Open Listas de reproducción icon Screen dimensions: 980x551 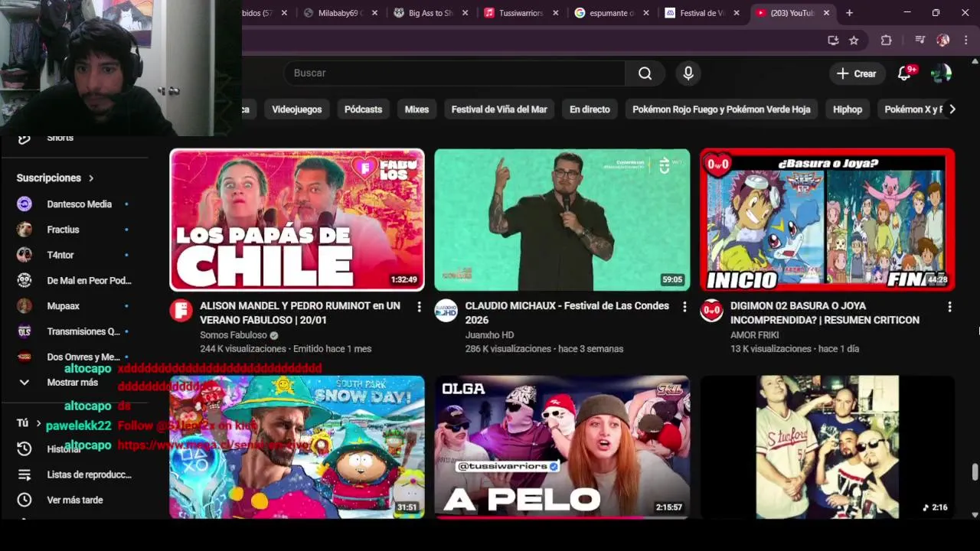click(24, 474)
